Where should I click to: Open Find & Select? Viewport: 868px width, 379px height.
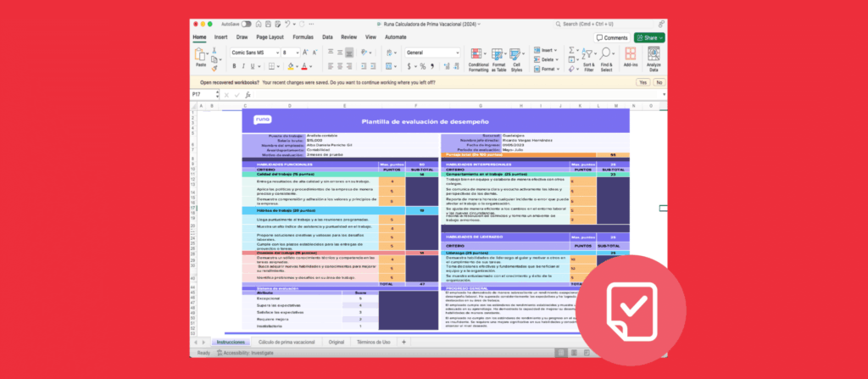click(x=606, y=56)
